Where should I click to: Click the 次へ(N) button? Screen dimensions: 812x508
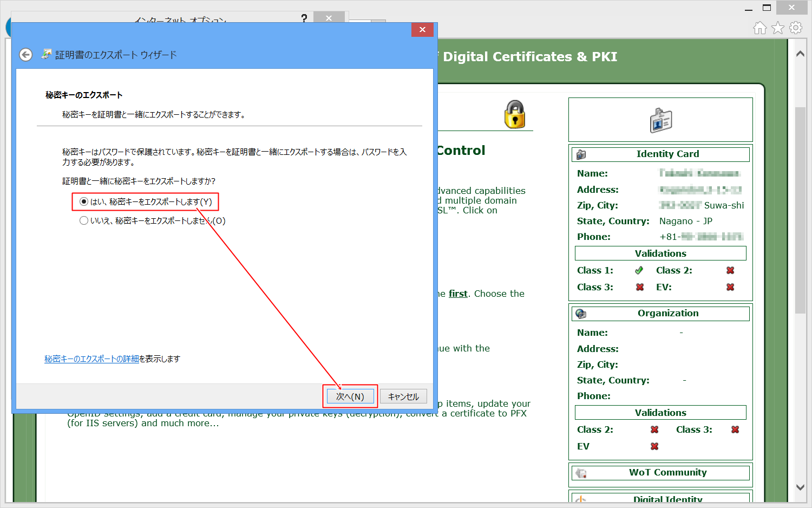pos(350,396)
